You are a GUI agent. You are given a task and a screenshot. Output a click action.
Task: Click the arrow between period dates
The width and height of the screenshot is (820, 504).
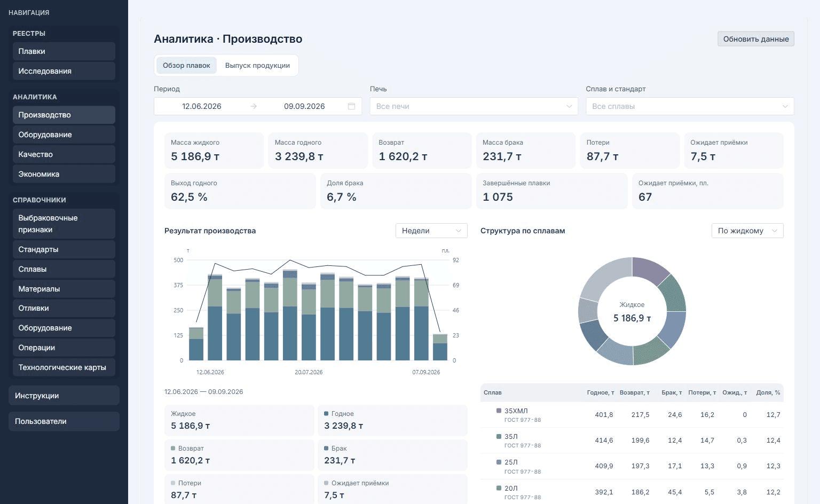(254, 106)
